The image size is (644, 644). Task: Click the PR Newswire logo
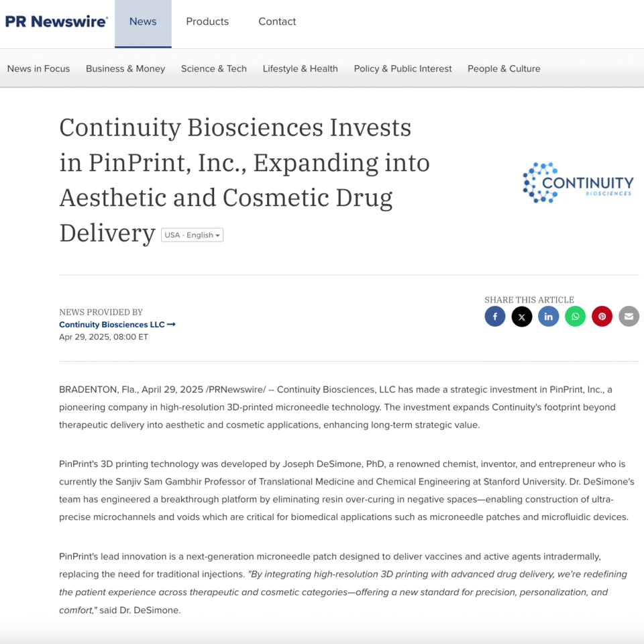(56, 21)
